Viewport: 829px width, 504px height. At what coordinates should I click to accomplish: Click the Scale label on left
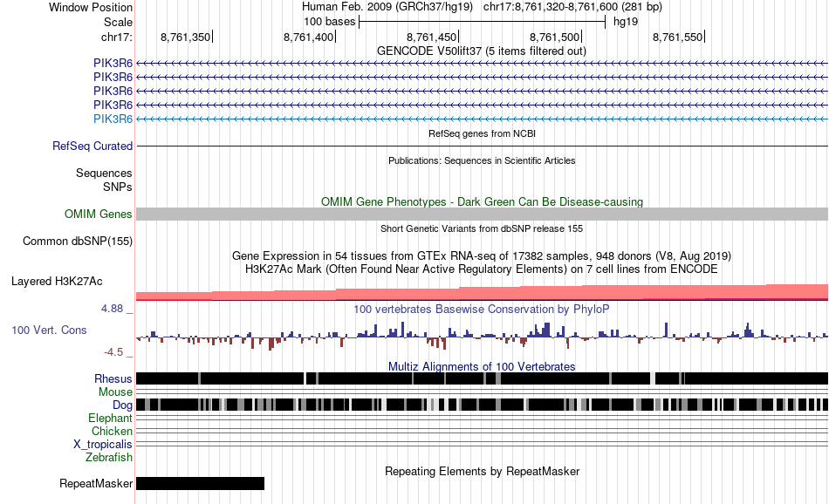pos(118,22)
